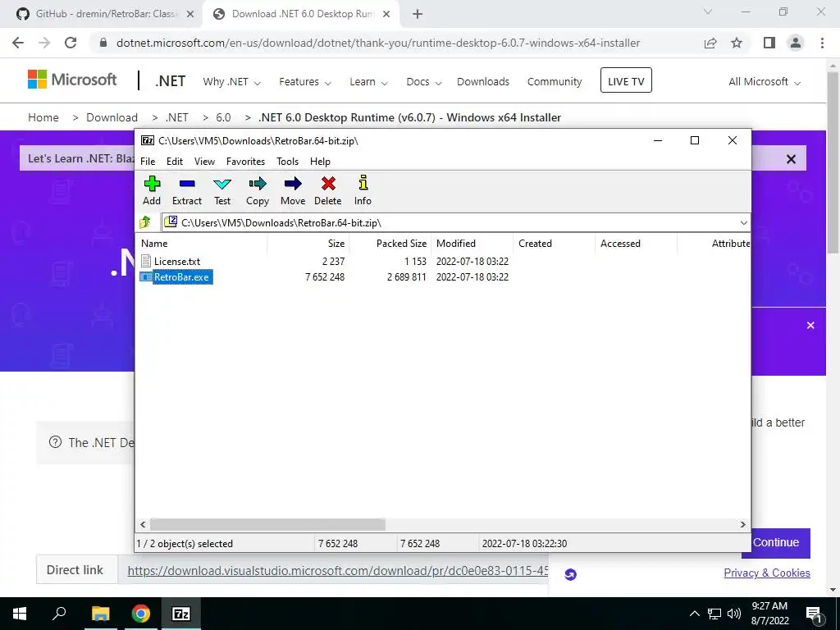
Task: Click the direct download URL link
Action: (x=338, y=571)
